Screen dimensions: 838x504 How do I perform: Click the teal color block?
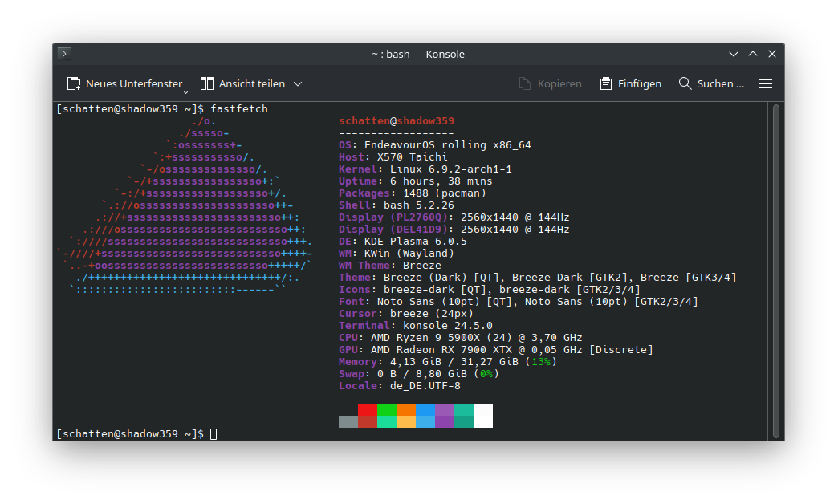(x=463, y=410)
